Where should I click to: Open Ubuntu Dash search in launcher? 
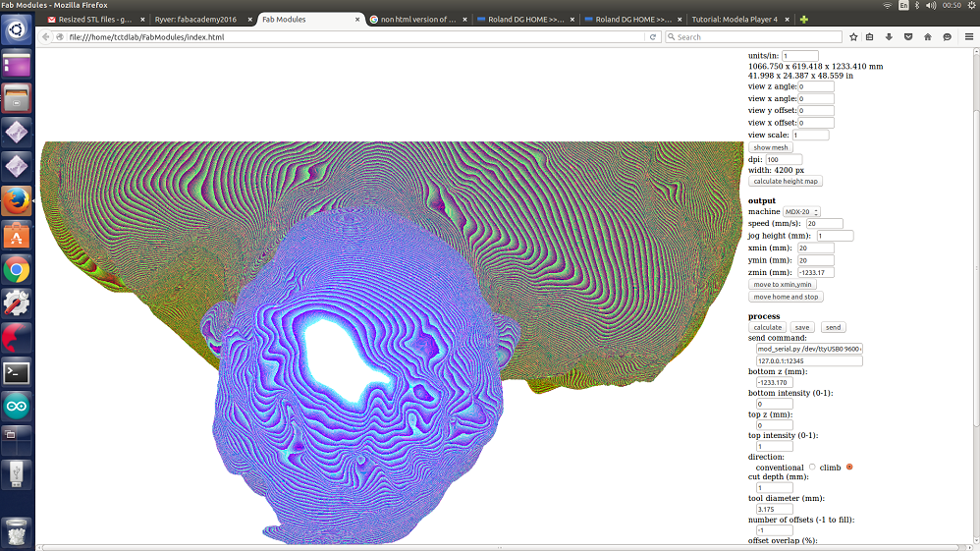(x=17, y=29)
